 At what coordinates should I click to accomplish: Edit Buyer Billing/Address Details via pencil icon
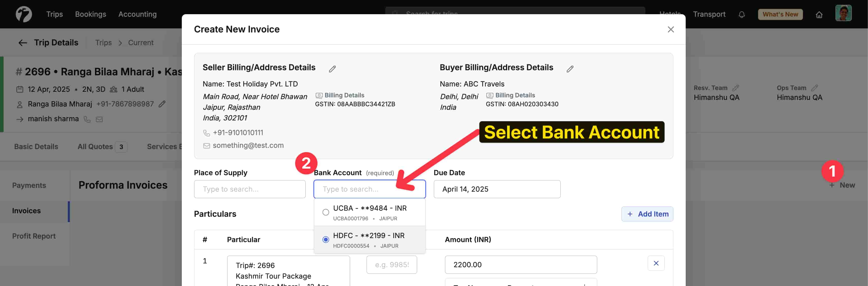coord(570,69)
